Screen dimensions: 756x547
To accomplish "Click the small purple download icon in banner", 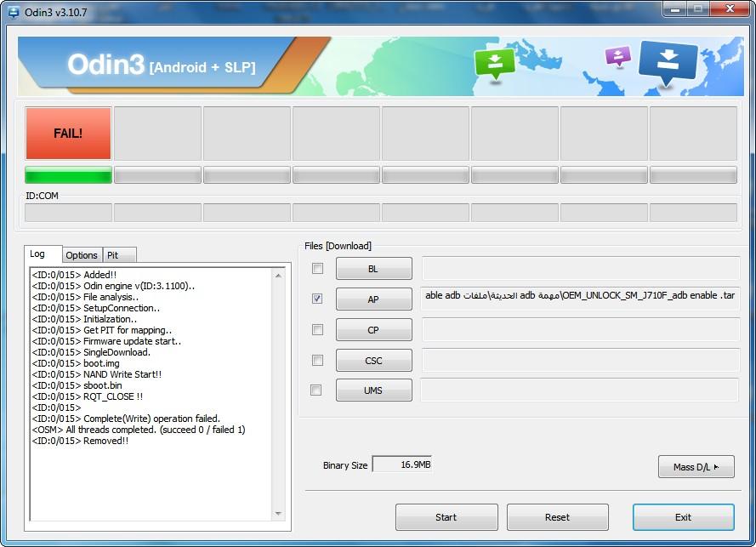I will tap(618, 56).
